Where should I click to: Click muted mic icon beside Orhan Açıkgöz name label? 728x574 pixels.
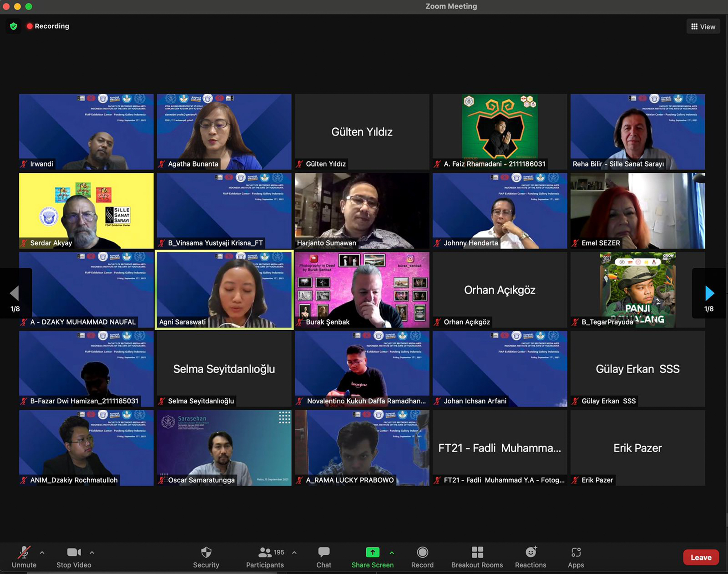(438, 322)
